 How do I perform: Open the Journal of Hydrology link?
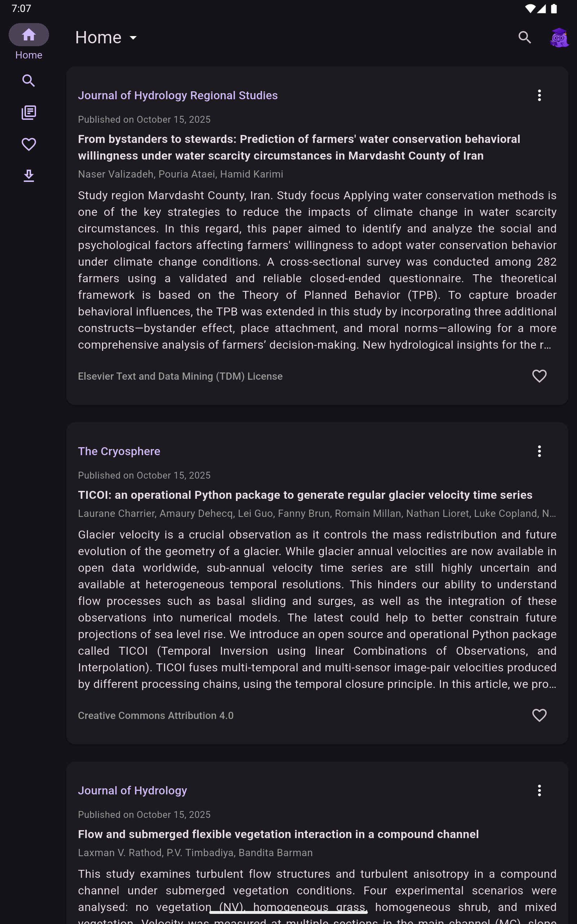(132, 790)
